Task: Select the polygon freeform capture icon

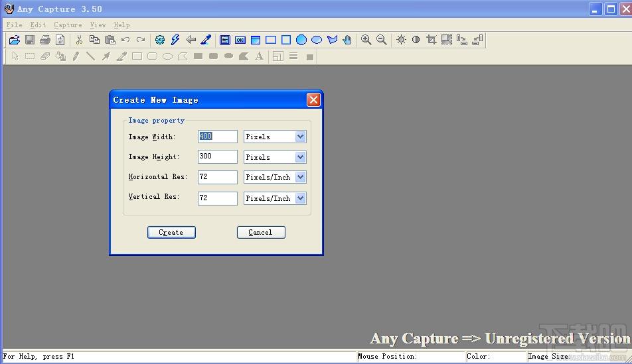Action: pos(332,40)
